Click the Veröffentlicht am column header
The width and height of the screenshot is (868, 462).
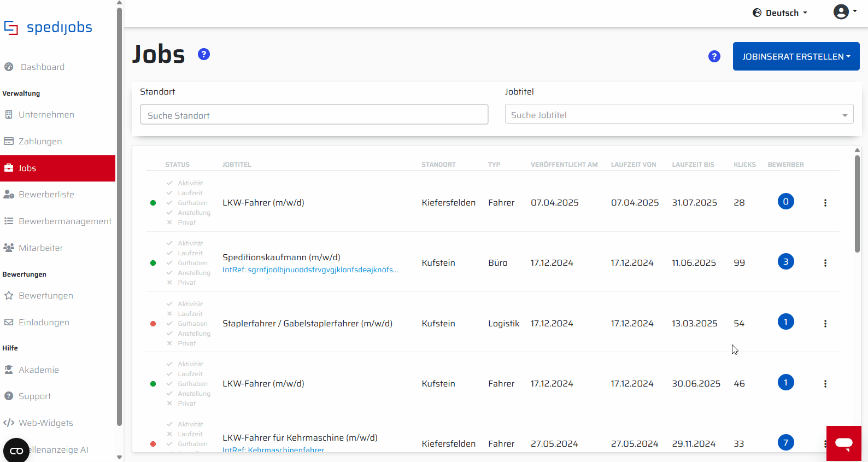tap(564, 165)
